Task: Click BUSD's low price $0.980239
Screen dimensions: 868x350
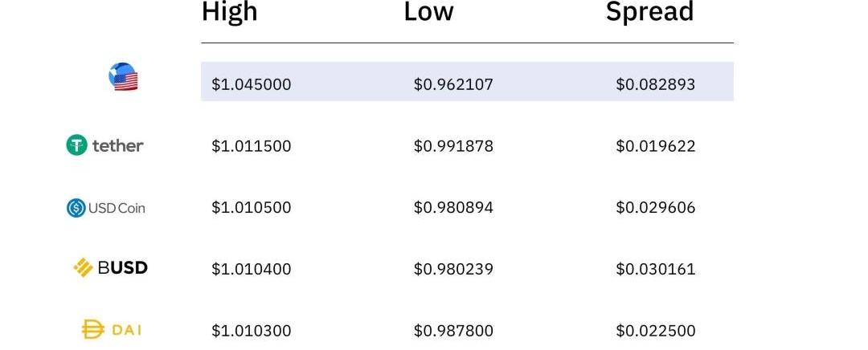Action: [453, 269]
